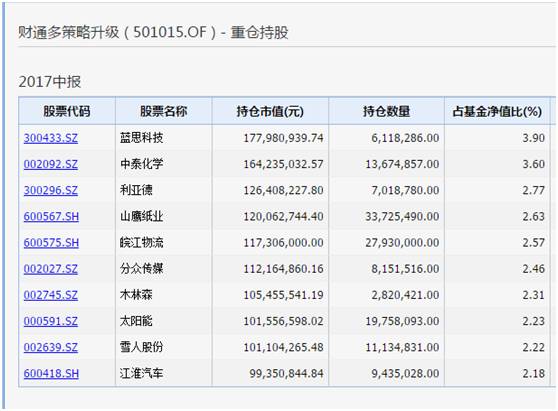Select stock link 600575.SH
This screenshot has width=558, height=411.
[x=51, y=243]
